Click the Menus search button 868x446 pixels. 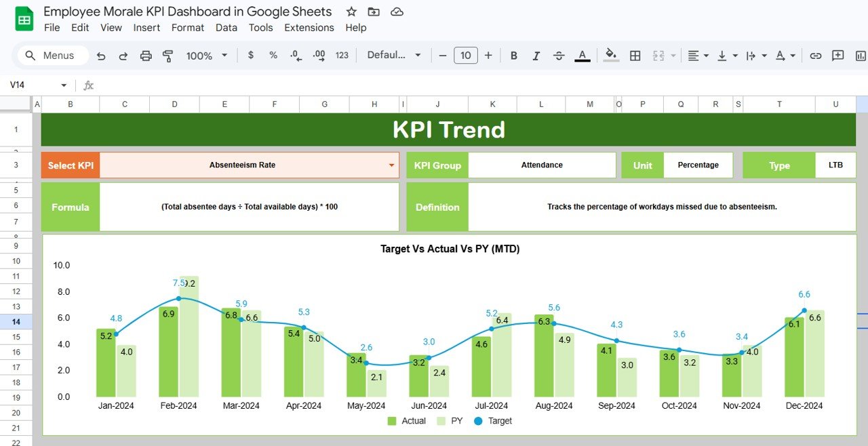51,55
